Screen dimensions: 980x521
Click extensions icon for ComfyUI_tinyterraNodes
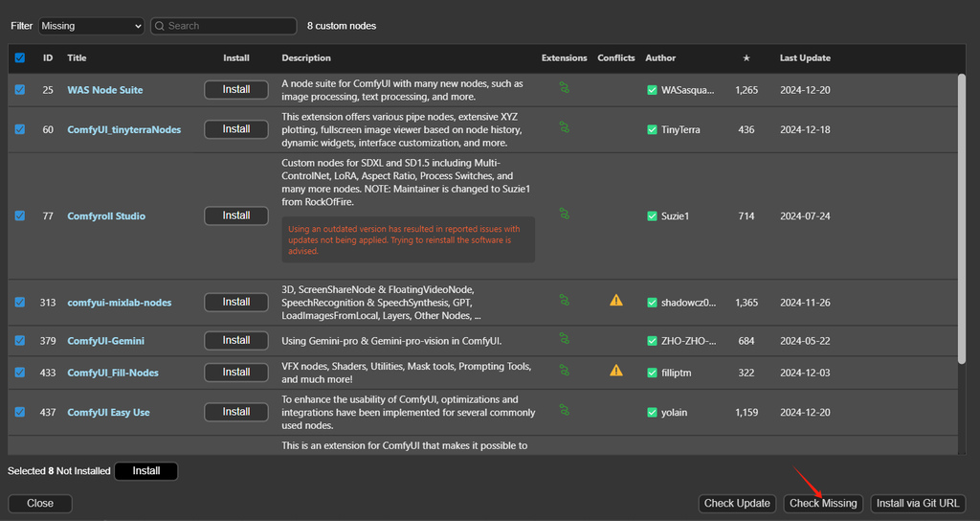point(565,127)
